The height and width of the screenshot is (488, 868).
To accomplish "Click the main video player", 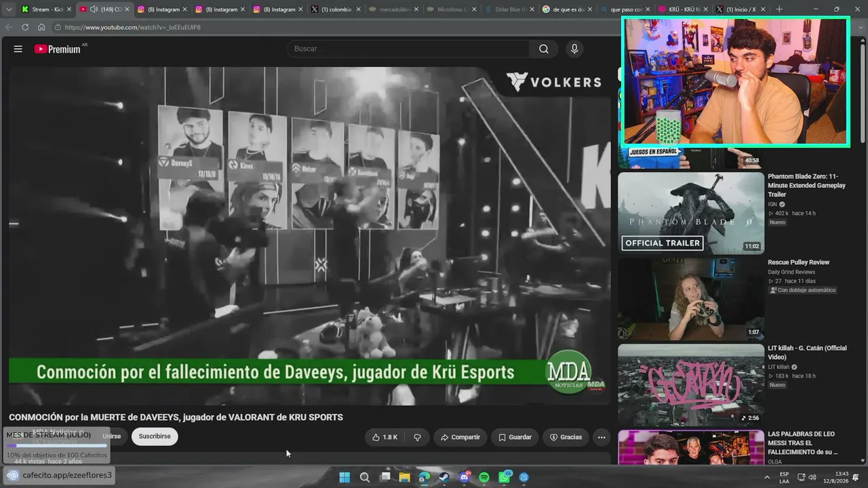I will (x=309, y=236).
